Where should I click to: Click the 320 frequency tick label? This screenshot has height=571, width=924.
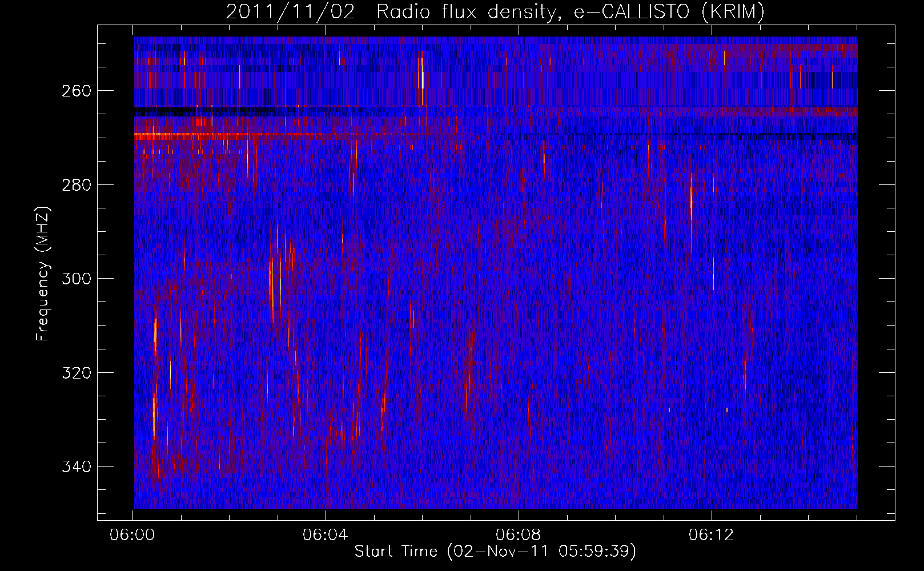[x=76, y=373]
